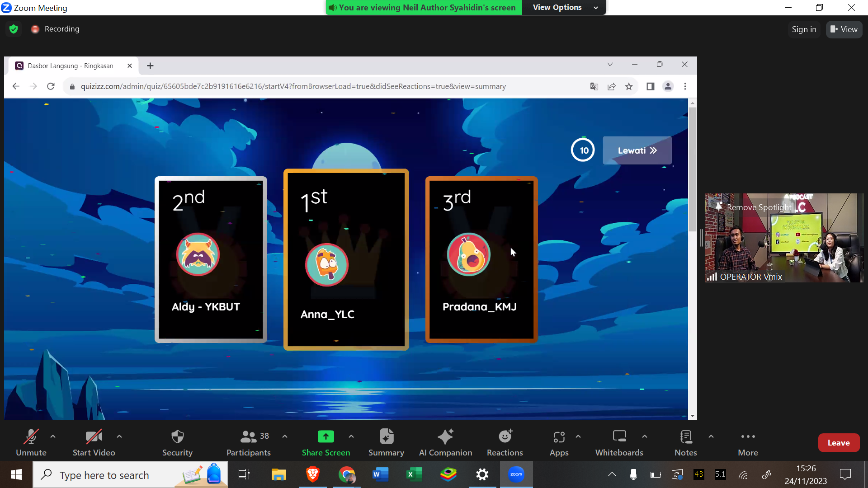Expand the View Options dropdown
This screenshot has width=868, height=488.
(x=563, y=8)
